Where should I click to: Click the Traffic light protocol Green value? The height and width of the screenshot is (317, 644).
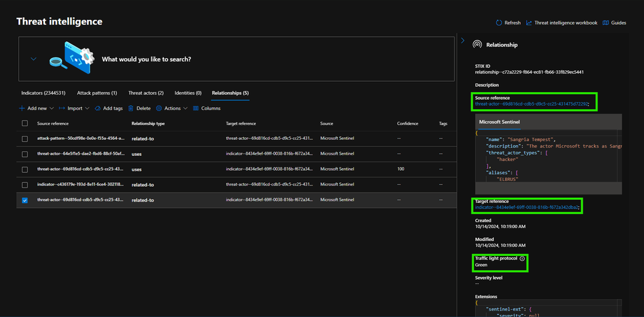pos(481,265)
